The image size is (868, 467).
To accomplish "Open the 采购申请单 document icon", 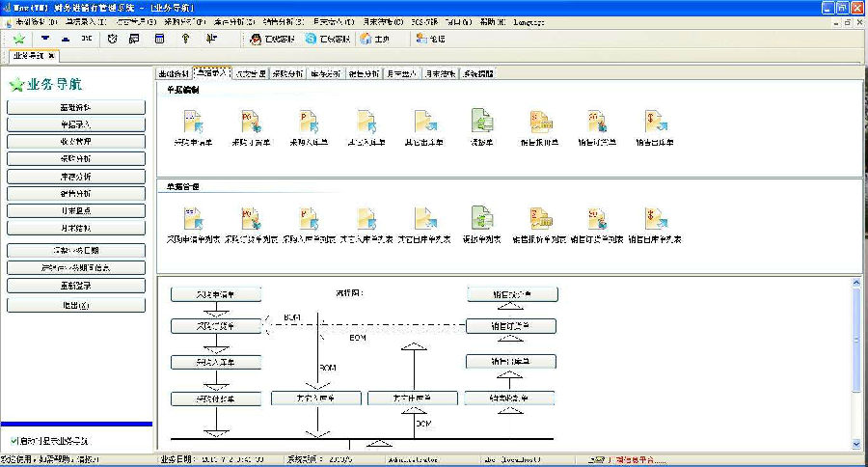I will pos(193,122).
